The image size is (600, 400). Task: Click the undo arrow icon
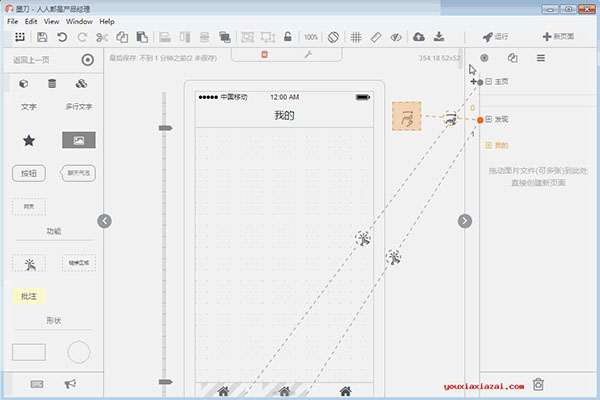[62, 37]
